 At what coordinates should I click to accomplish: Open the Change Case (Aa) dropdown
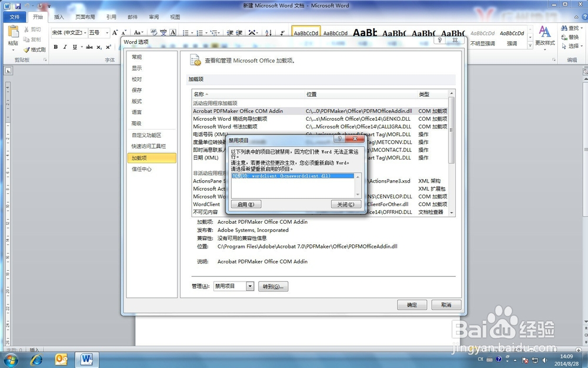[x=138, y=32]
